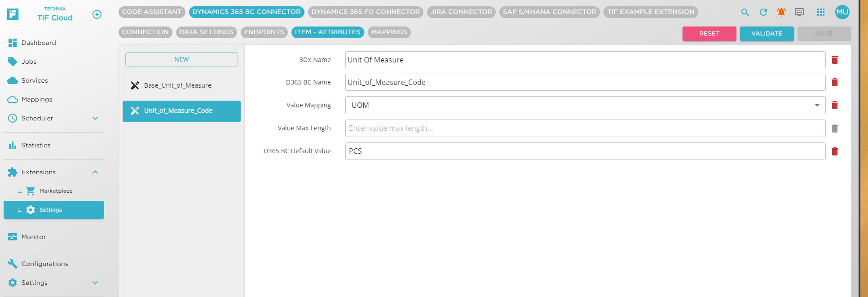Switch to the Jira Connector tab

(461, 12)
